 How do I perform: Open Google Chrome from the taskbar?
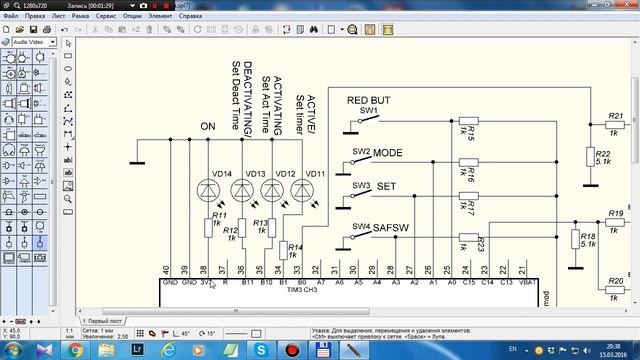75,350
